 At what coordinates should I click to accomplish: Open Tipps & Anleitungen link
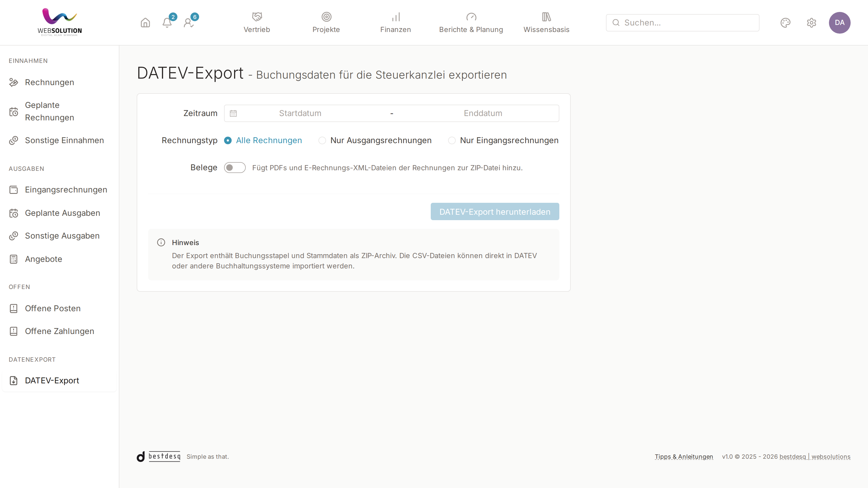point(684,457)
